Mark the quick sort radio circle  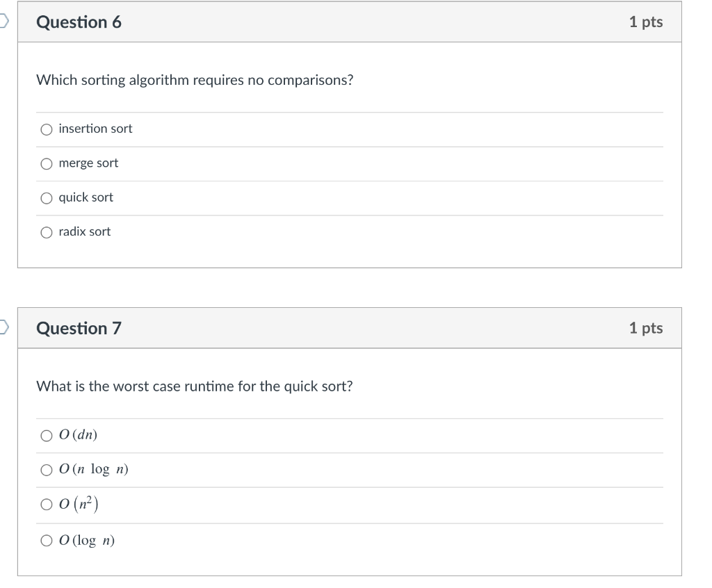pos(47,198)
